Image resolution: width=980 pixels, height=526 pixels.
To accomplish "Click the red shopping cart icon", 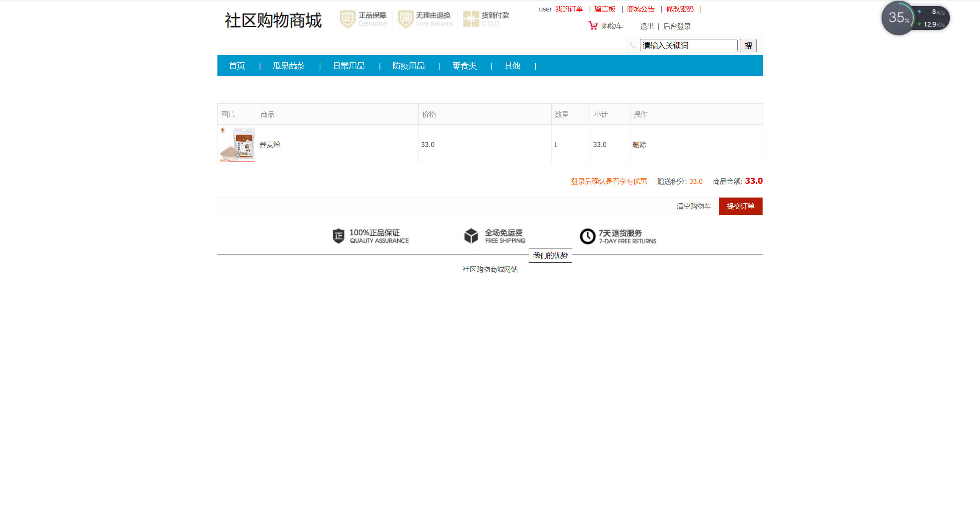I will (x=593, y=26).
